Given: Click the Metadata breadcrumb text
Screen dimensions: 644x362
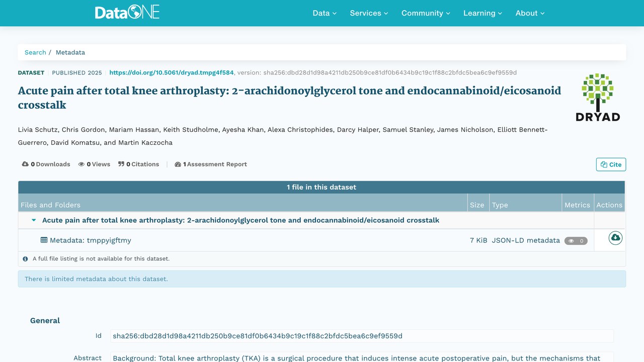Looking at the screenshot, I should pyautogui.click(x=70, y=52).
